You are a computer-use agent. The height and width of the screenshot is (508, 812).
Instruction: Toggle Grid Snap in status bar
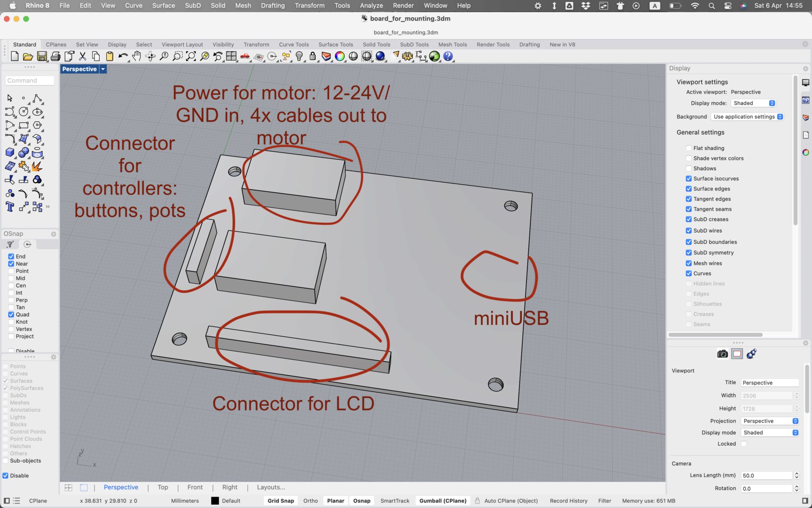tap(281, 501)
